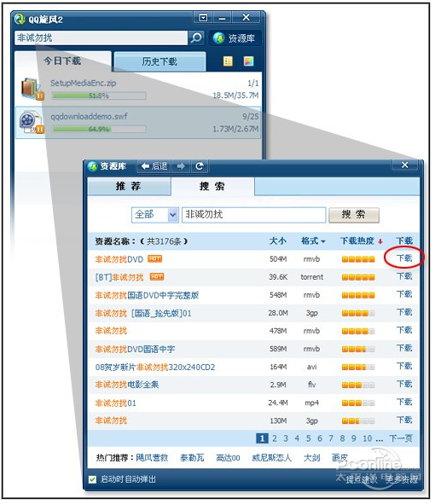Download the 130M 3gp file

click(404, 420)
